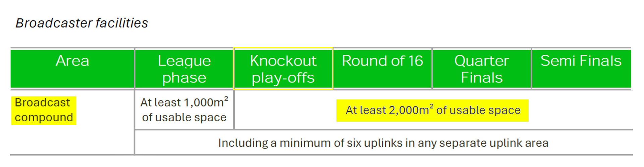Click the highlighted word "compound"
Screen dimensions: 644x167
tap(44, 118)
